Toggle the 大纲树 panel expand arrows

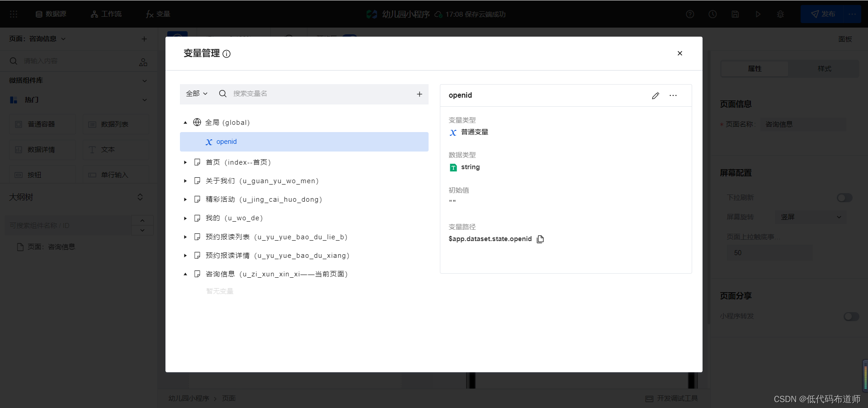140,197
